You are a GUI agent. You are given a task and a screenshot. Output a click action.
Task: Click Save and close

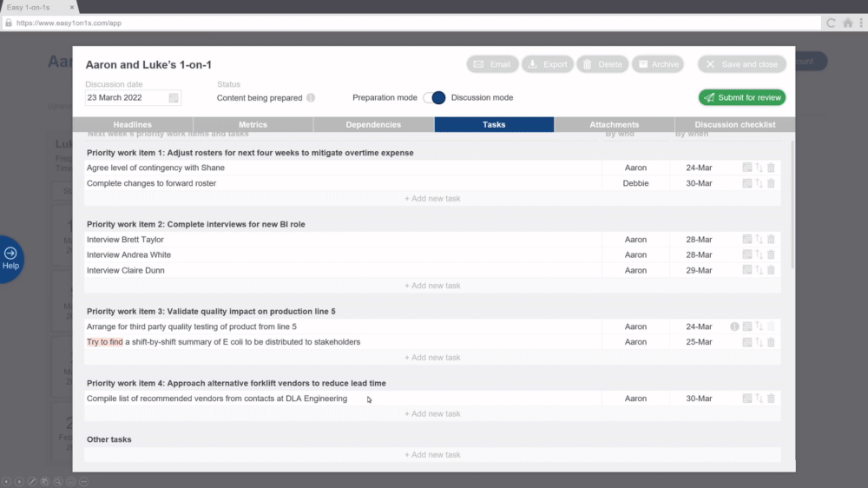click(742, 64)
